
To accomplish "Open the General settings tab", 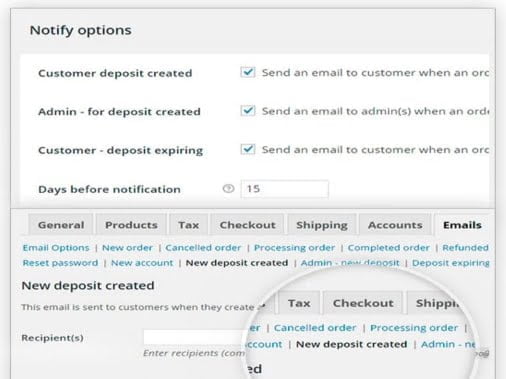I will coord(61,225).
